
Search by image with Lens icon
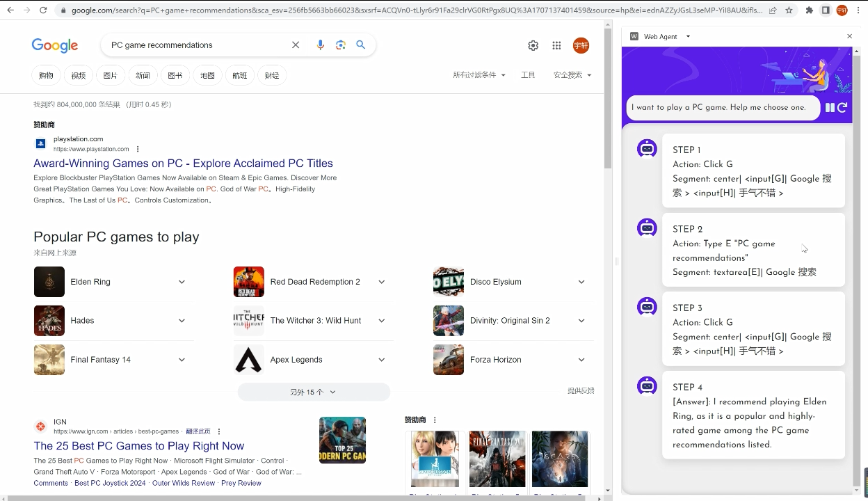(x=341, y=45)
